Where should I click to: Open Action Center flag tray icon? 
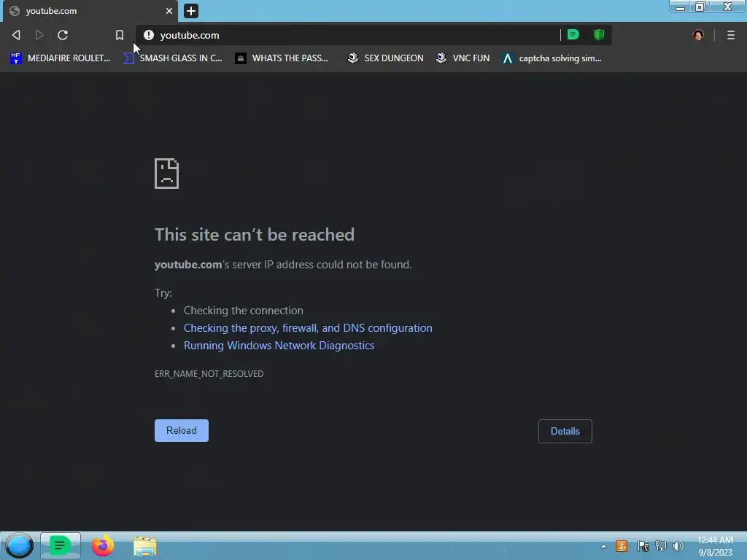(643, 546)
